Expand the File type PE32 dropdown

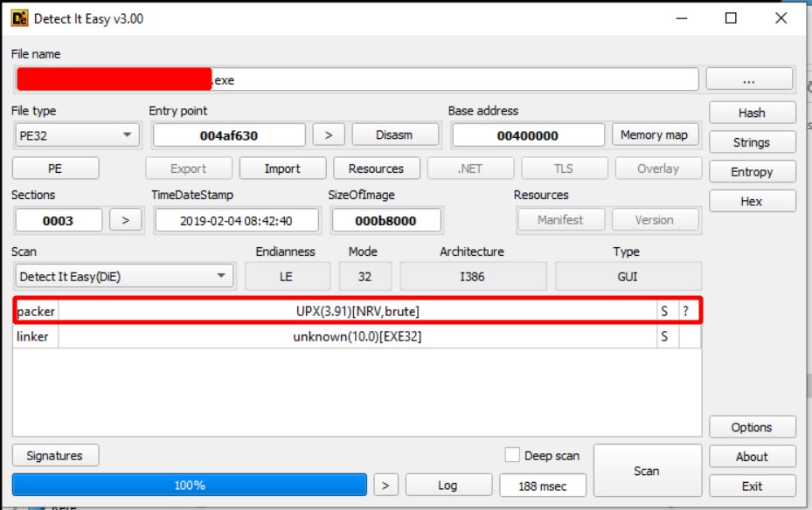(77, 135)
